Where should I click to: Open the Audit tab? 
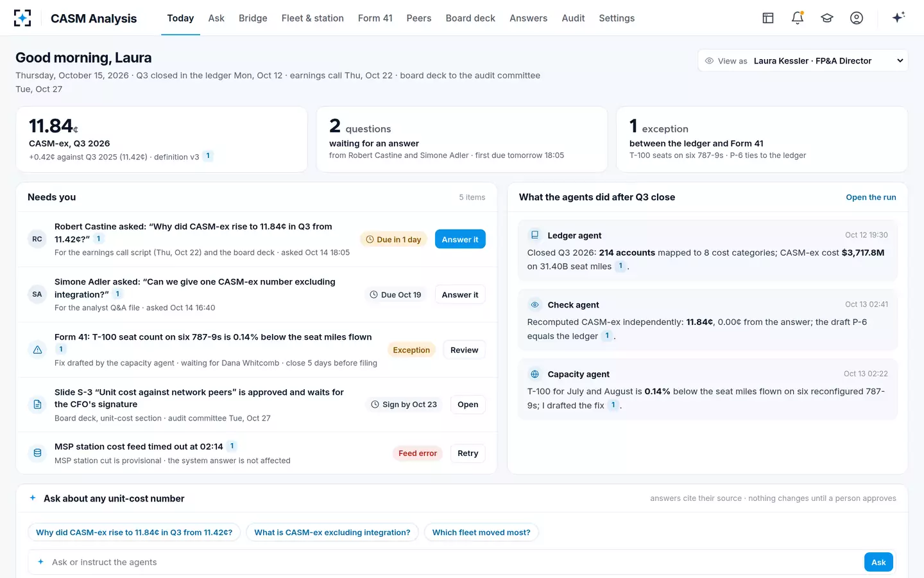(x=573, y=18)
